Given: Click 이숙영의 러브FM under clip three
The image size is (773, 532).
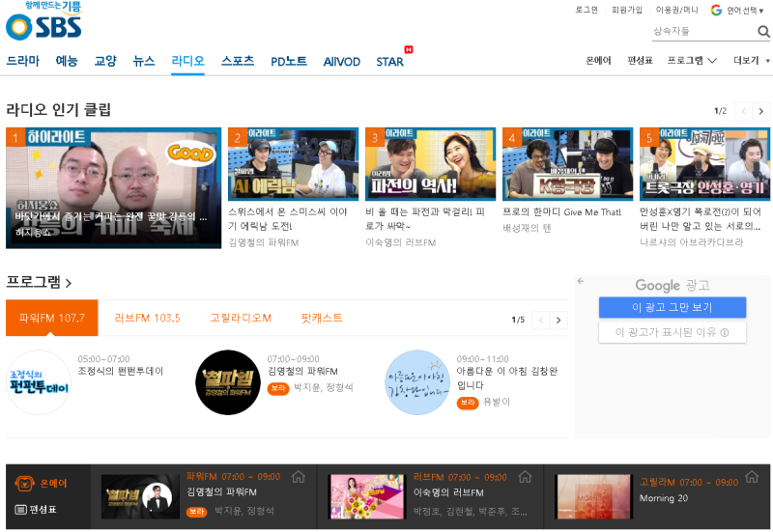Looking at the screenshot, I should point(401,242).
